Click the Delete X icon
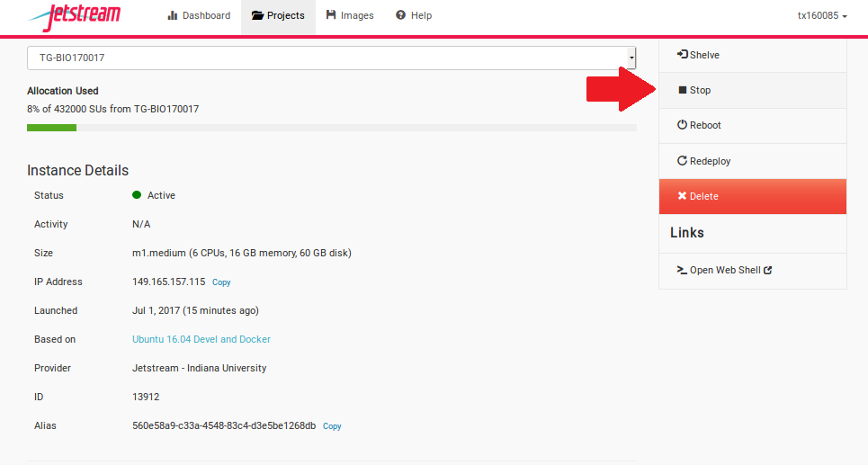Image resolution: width=868 pixels, height=465 pixels. [x=682, y=196]
